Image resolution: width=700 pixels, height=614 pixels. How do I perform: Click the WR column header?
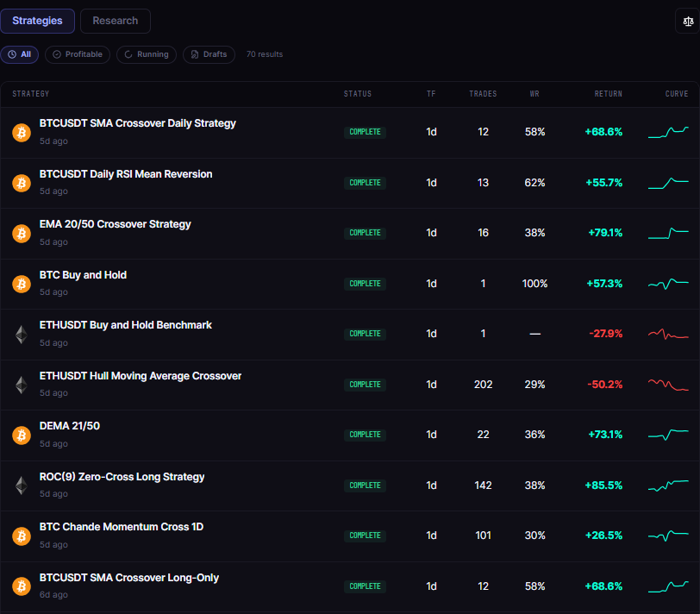[x=534, y=94]
